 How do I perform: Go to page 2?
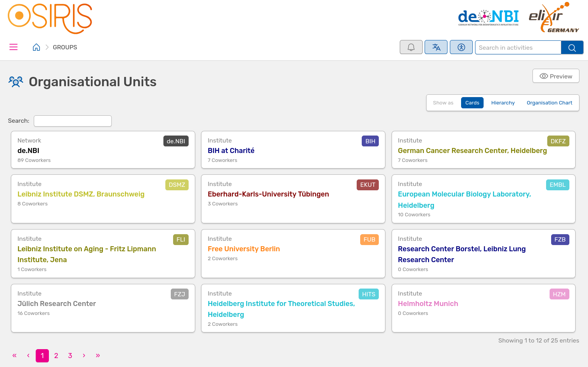point(56,356)
